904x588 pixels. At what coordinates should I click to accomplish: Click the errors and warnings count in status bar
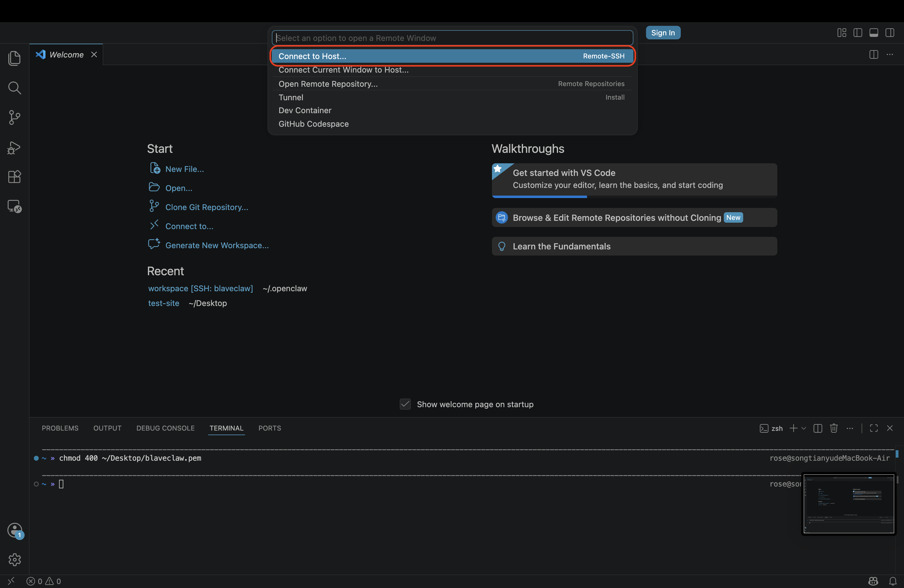coord(43,581)
